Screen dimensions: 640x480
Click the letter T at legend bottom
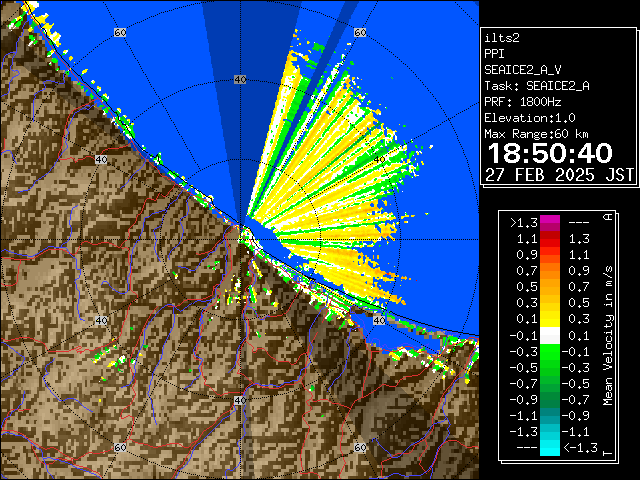pos(608,453)
